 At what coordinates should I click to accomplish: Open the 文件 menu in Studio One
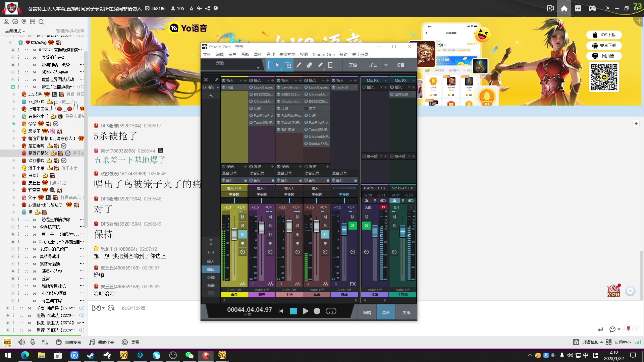(x=207, y=55)
